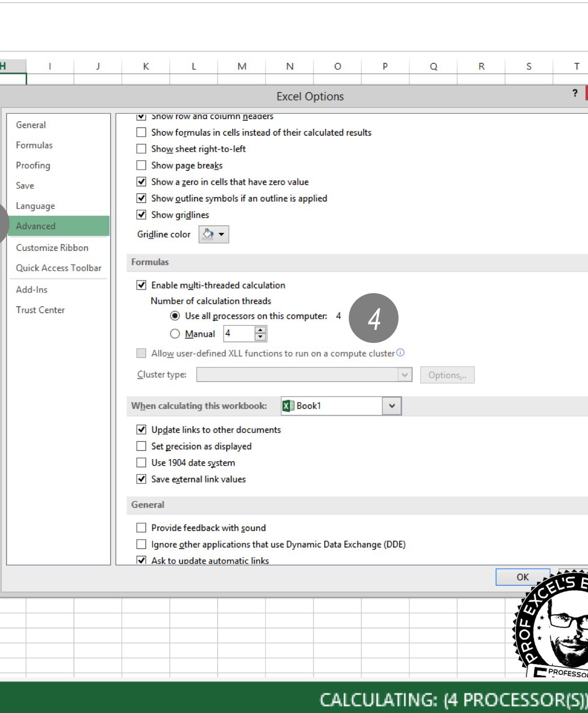Click the OK button
Viewport: 588px width, 713px height.
click(x=522, y=577)
